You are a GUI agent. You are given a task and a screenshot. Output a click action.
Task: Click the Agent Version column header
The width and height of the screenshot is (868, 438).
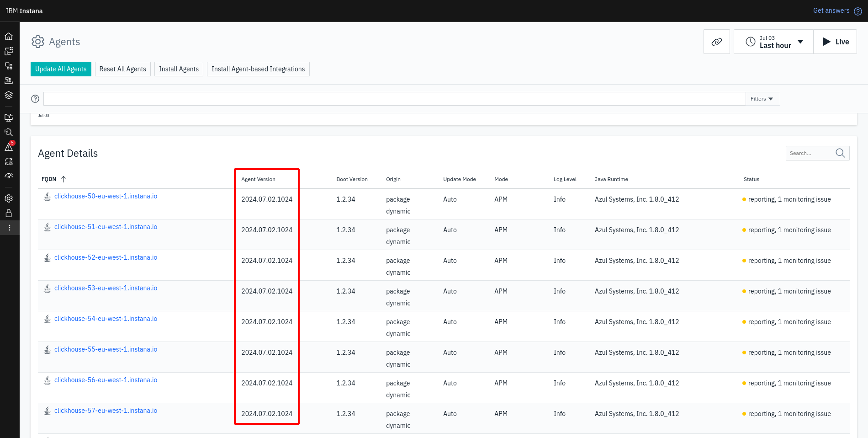coord(258,179)
